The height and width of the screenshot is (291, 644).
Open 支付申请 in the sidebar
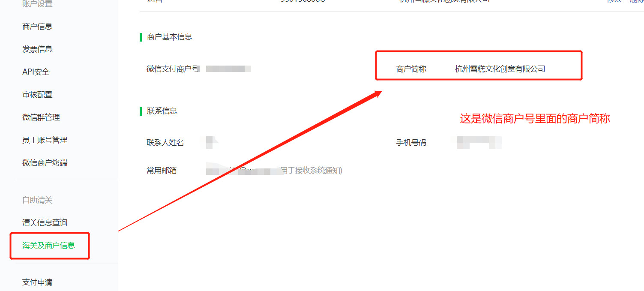[x=37, y=282]
